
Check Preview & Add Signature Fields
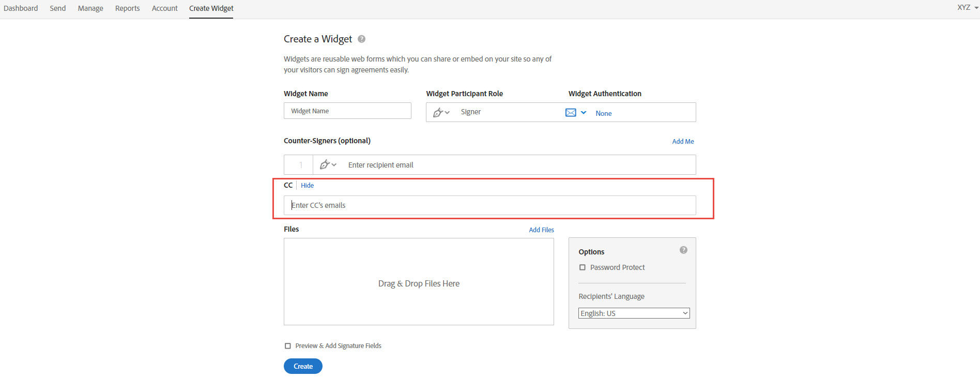pos(288,346)
